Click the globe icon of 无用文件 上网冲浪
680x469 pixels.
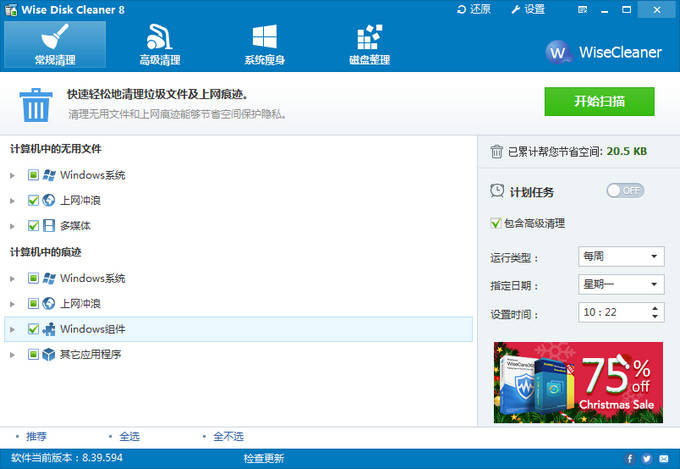tap(49, 200)
